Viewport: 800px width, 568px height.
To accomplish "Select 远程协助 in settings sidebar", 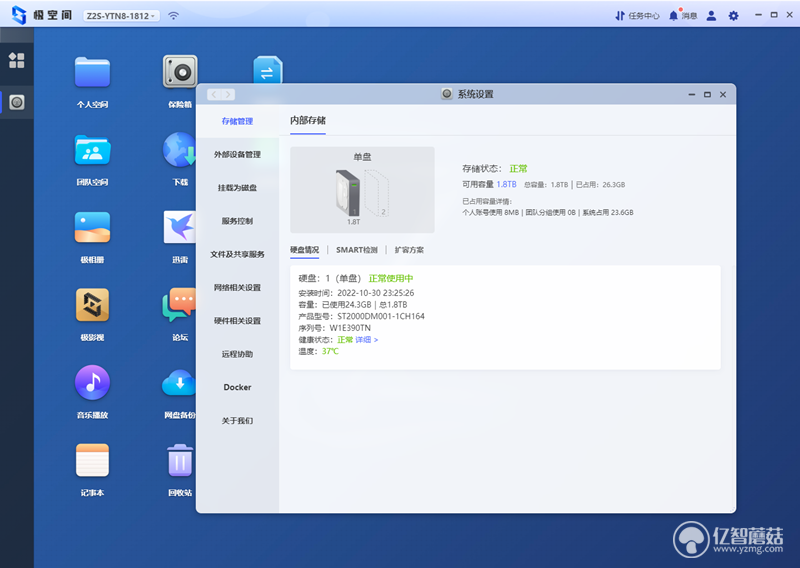I will tap(237, 354).
